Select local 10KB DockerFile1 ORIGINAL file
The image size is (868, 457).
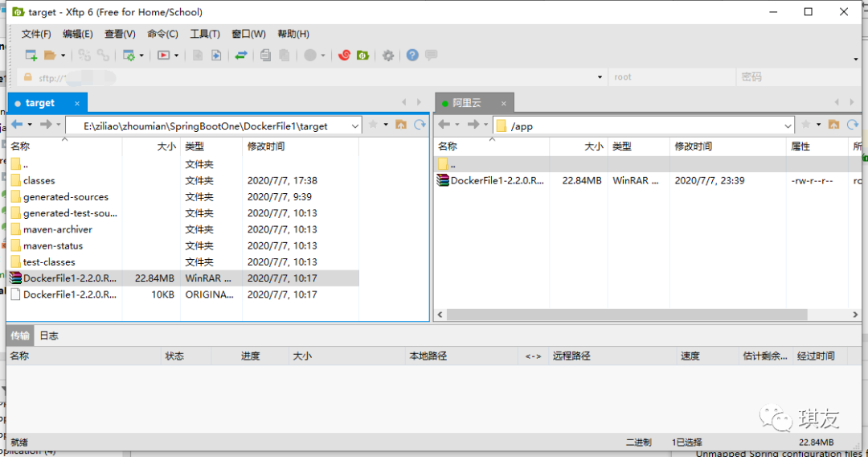(183, 294)
